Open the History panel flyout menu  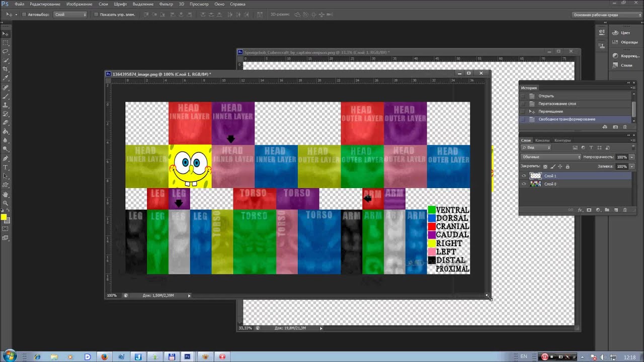point(632,88)
